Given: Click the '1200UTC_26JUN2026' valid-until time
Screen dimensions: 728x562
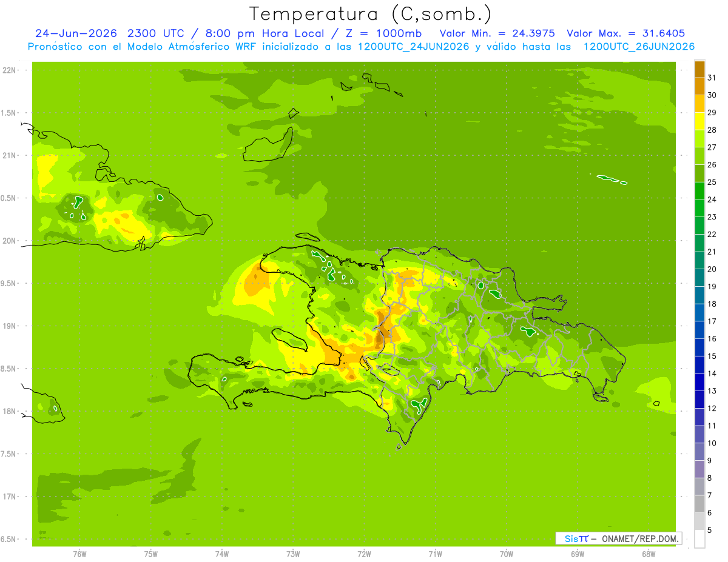Looking at the screenshot, I should [x=639, y=47].
